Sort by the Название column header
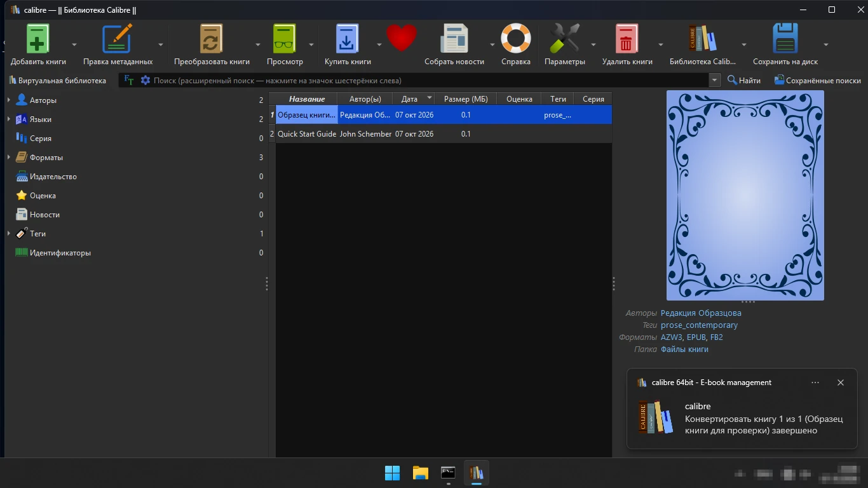Screen dimensions: 868x488 (x=307, y=99)
